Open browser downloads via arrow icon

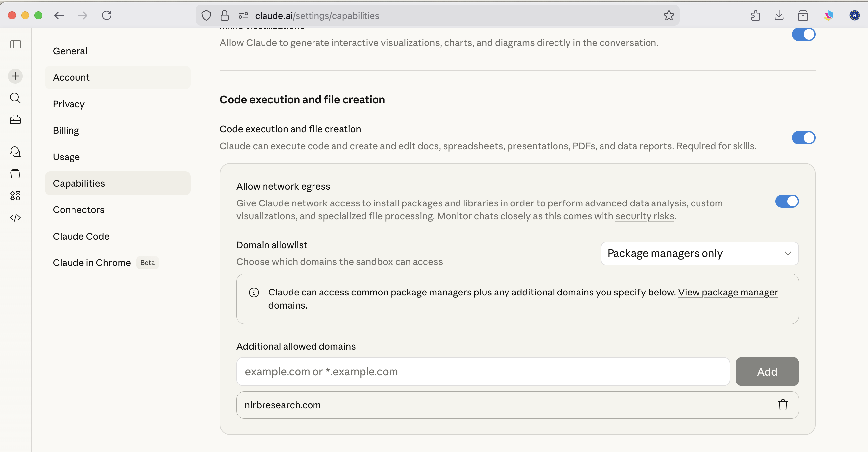(779, 15)
